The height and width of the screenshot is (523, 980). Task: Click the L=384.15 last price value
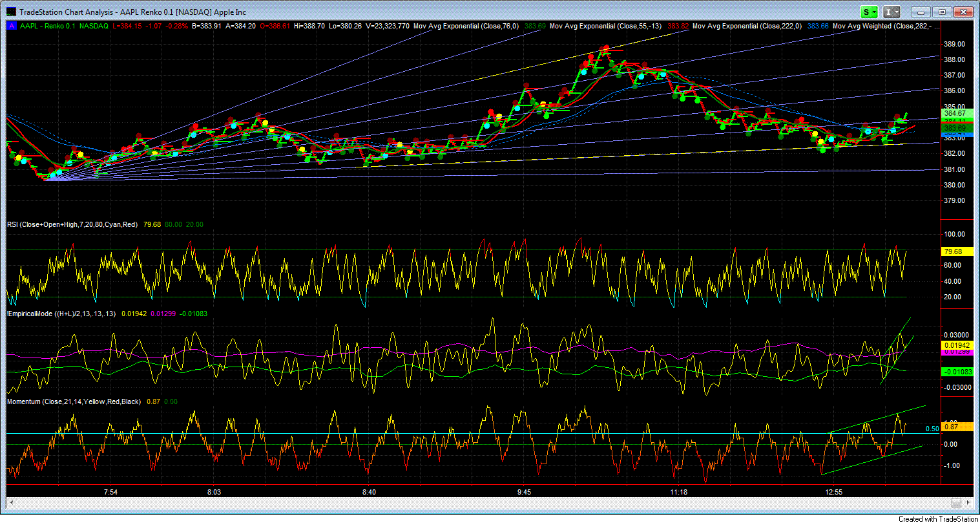(x=127, y=26)
